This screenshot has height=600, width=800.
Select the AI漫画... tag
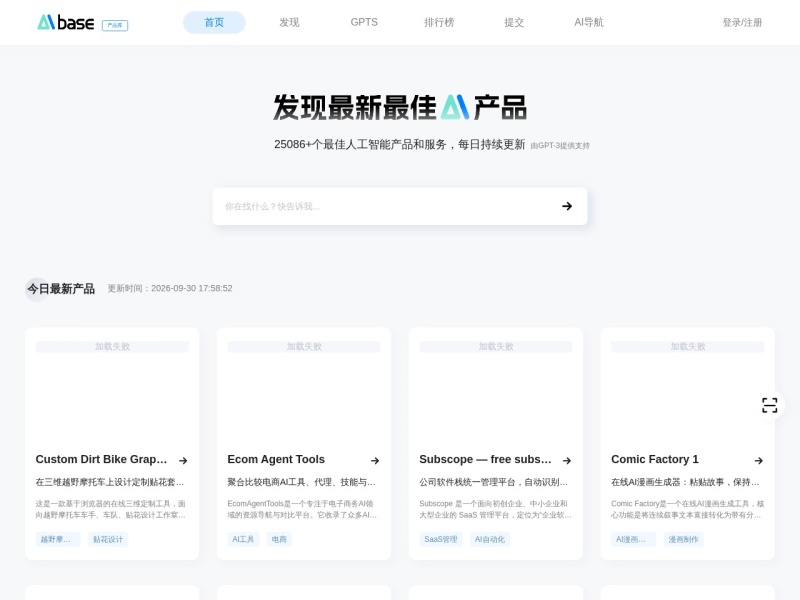[x=634, y=539]
